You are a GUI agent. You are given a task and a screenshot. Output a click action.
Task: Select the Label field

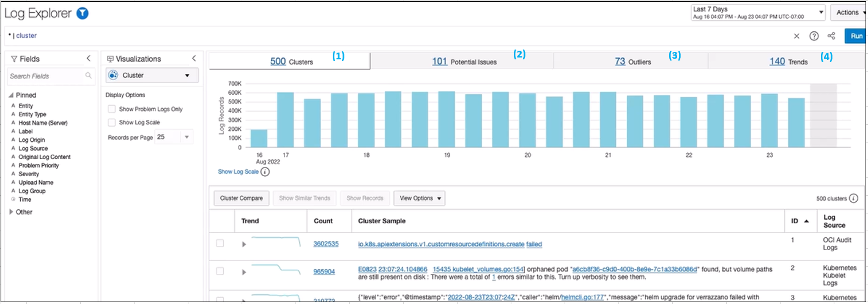click(x=26, y=132)
